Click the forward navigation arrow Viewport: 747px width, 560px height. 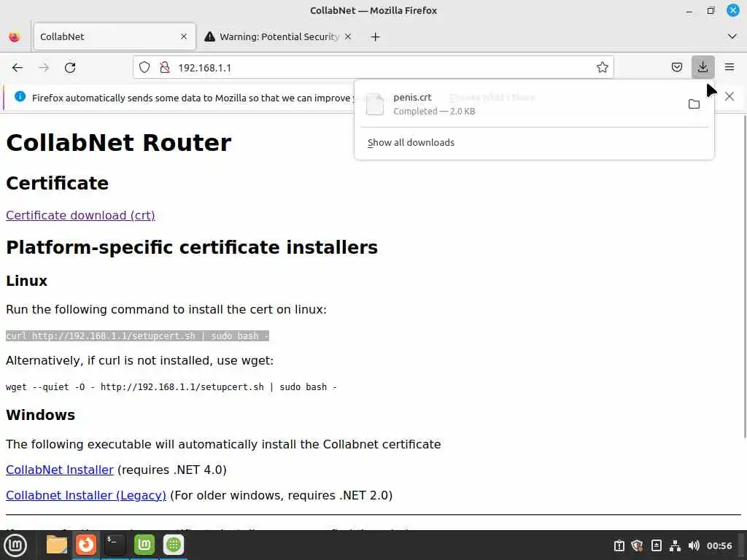click(x=44, y=68)
